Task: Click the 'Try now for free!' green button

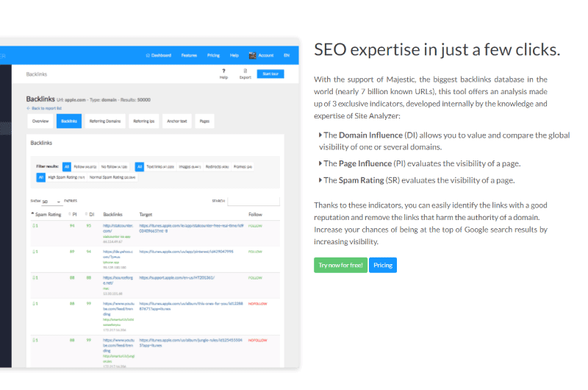Action: point(340,265)
